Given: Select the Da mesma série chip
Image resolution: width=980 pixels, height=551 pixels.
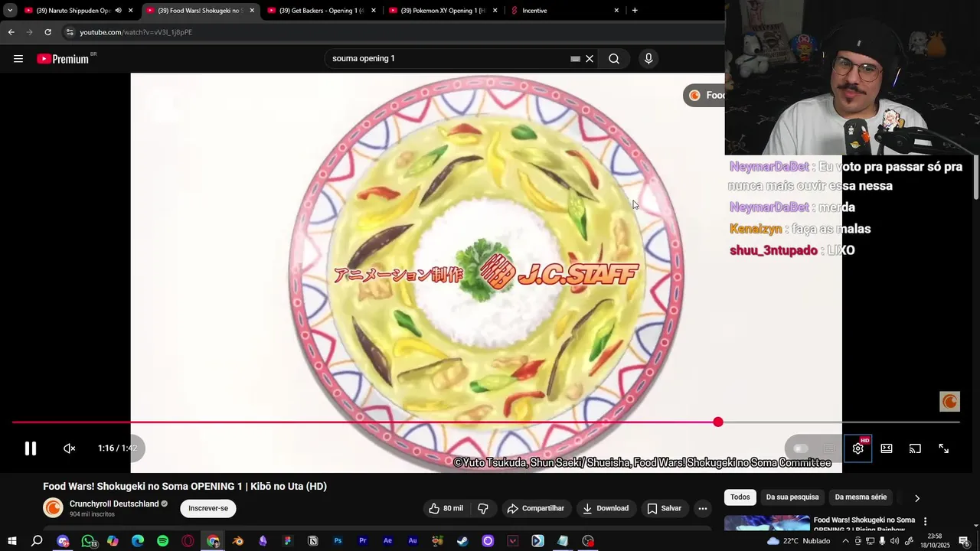Looking at the screenshot, I should pyautogui.click(x=861, y=497).
